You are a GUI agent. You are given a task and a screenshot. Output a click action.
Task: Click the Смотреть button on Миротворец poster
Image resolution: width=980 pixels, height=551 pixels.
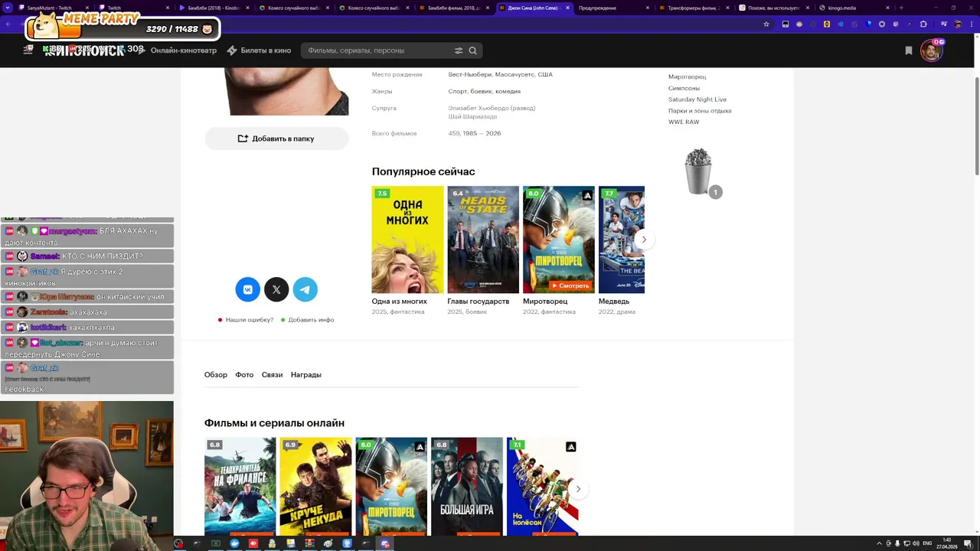point(570,285)
